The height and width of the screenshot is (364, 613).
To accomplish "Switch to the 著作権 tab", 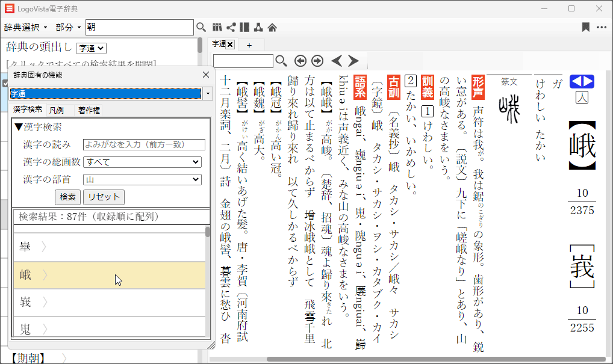I will [89, 110].
